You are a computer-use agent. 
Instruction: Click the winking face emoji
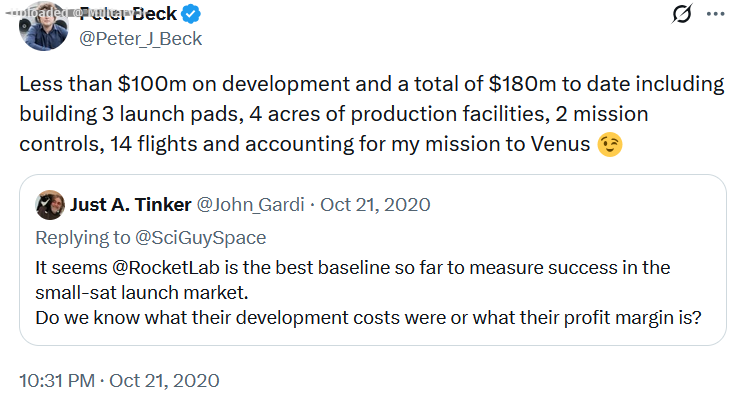610,144
